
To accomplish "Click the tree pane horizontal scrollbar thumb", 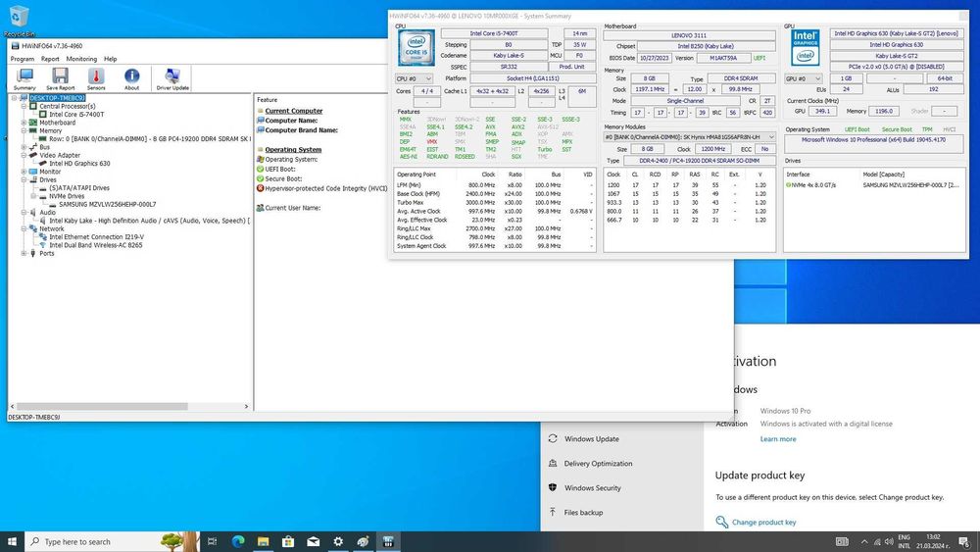I will tap(102, 406).
